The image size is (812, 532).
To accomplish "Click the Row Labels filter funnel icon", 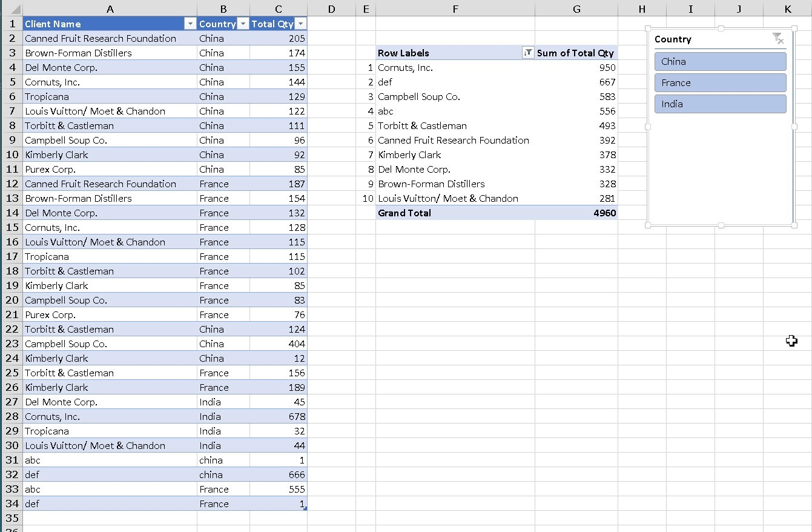I will [x=526, y=53].
